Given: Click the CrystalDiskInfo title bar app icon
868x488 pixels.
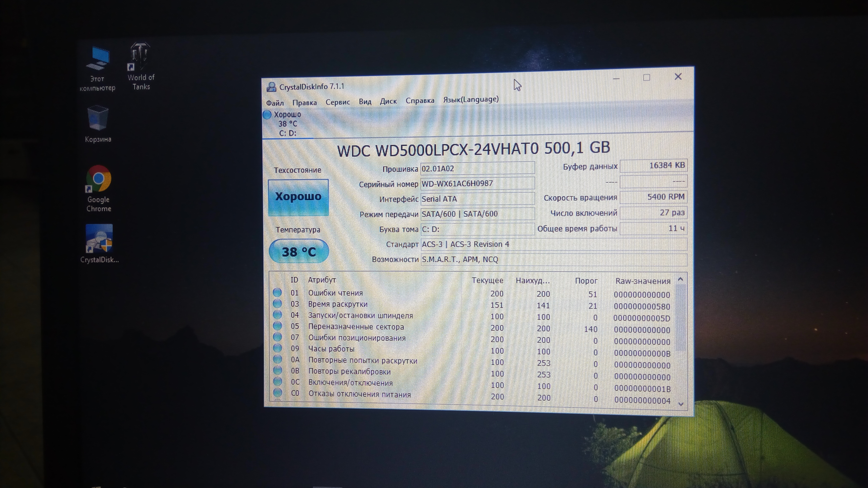Looking at the screenshot, I should (271, 87).
